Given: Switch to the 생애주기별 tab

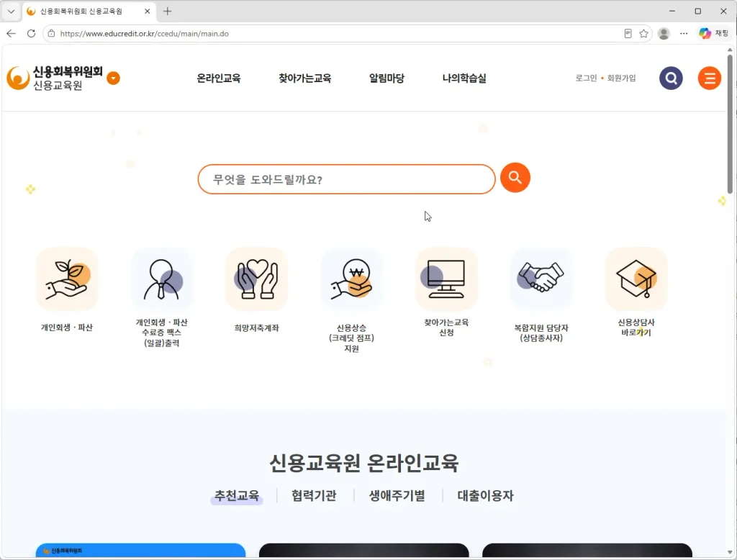Looking at the screenshot, I should click(397, 496).
